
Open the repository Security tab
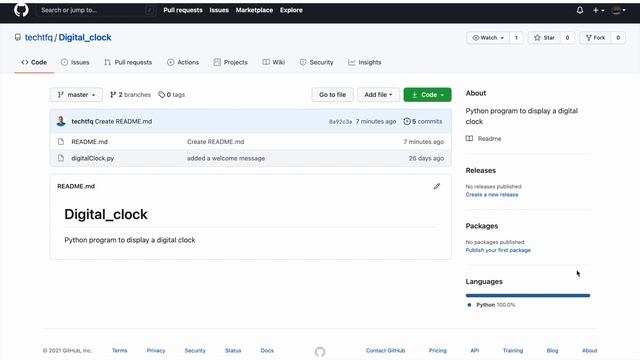pyautogui.click(x=316, y=62)
